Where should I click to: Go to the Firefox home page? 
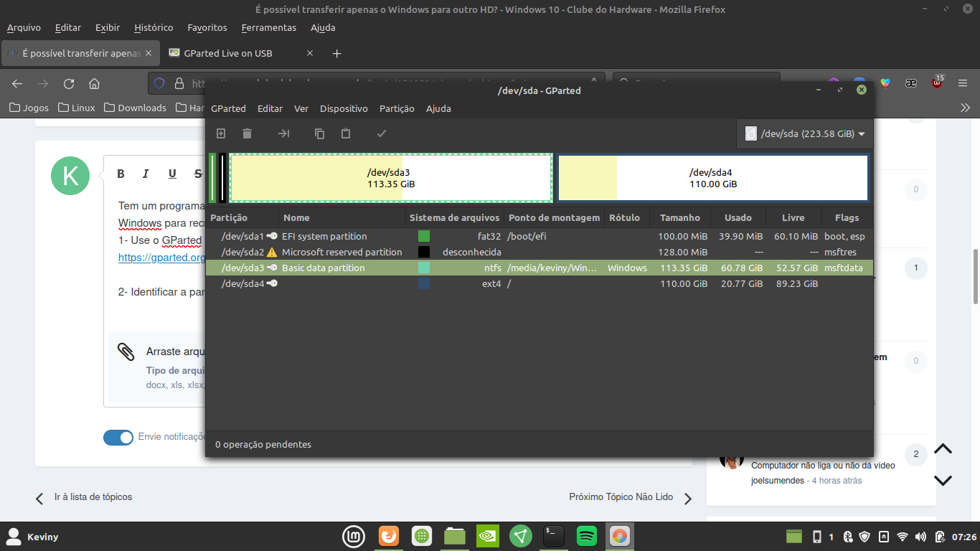pos(94,83)
